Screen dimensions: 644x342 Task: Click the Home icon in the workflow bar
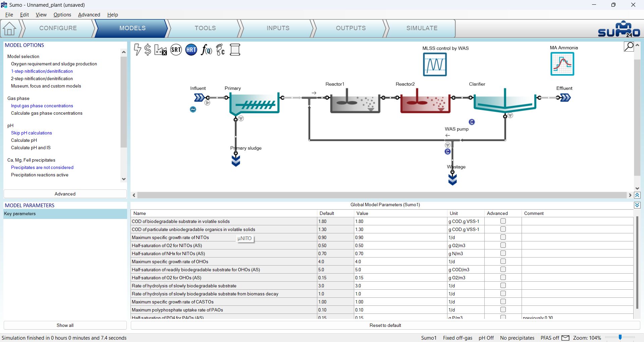click(x=9, y=28)
